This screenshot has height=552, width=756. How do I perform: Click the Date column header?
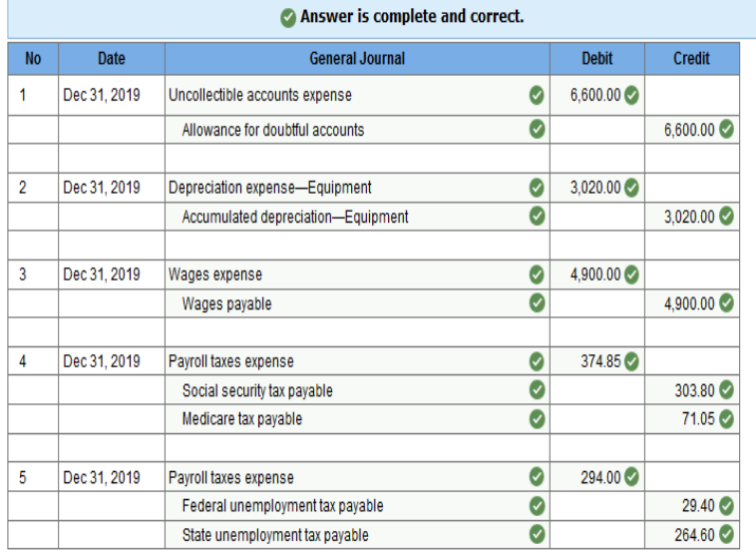point(112,58)
